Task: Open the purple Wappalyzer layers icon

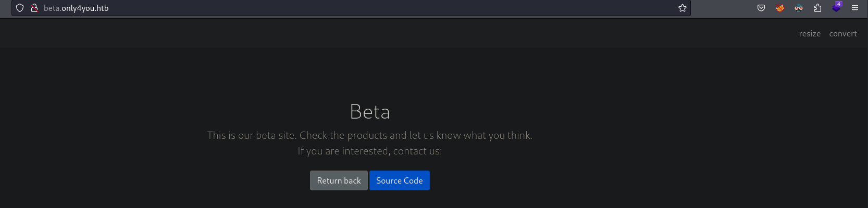Action: [836, 9]
